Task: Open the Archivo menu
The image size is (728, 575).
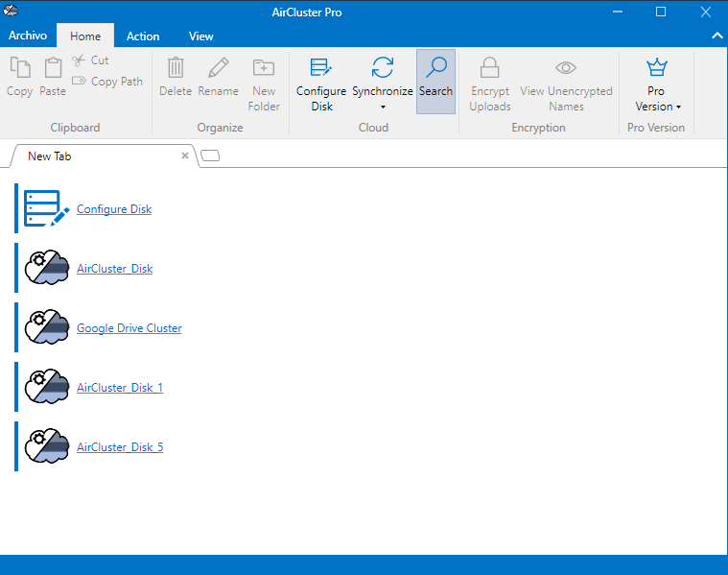Action: [x=28, y=36]
